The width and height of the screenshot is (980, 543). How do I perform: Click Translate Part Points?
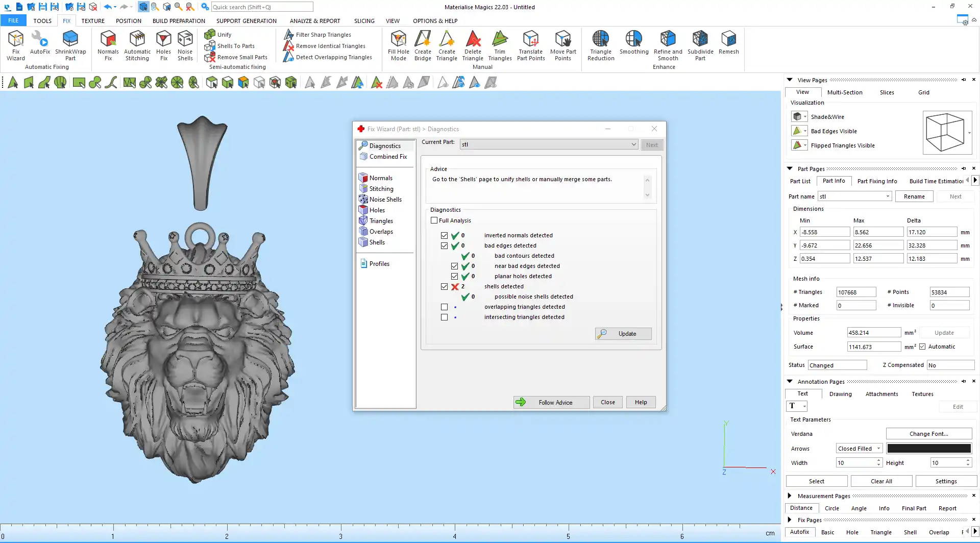pyautogui.click(x=531, y=45)
